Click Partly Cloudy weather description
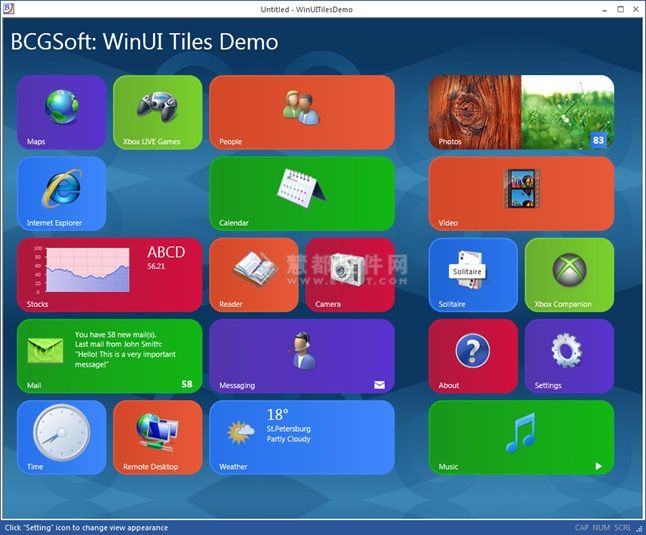646x535 pixels. 288,439
